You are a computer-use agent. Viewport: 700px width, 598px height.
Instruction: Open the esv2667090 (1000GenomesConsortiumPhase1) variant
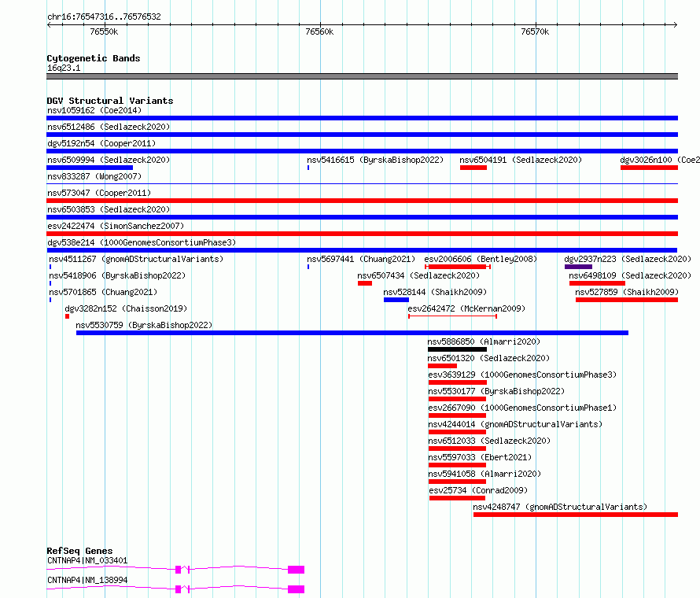pos(522,408)
